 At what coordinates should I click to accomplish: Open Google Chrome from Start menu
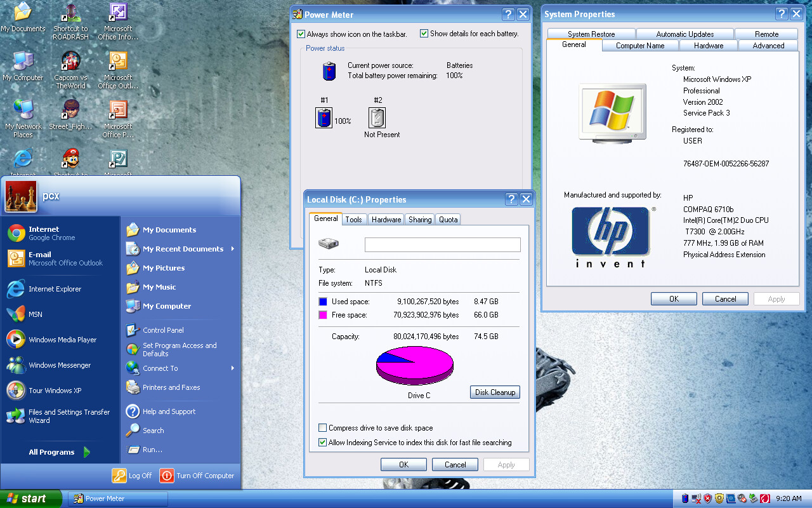click(x=60, y=233)
